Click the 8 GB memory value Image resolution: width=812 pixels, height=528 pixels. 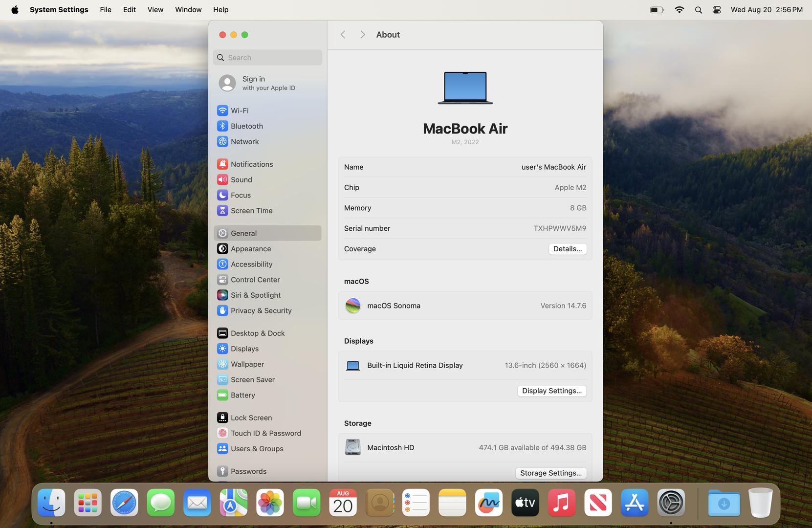(578, 208)
